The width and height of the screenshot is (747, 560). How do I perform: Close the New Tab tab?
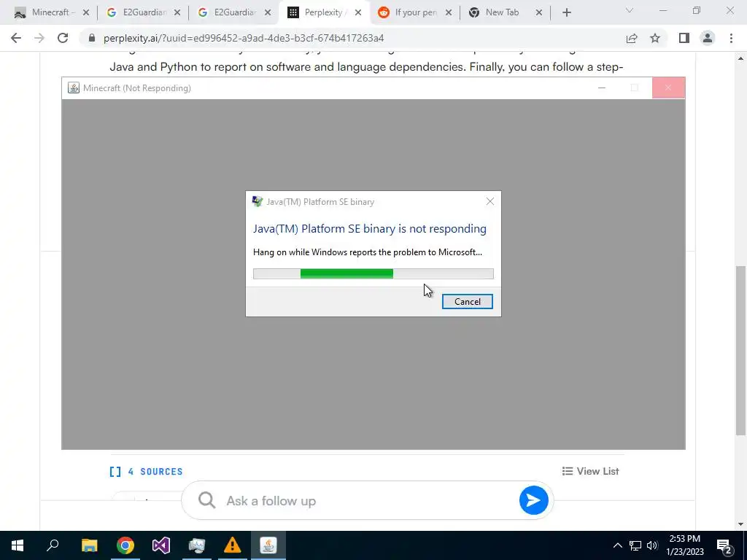tap(539, 13)
